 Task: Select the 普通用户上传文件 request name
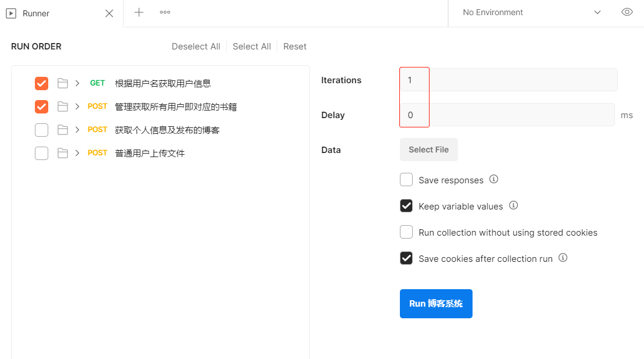pos(150,154)
